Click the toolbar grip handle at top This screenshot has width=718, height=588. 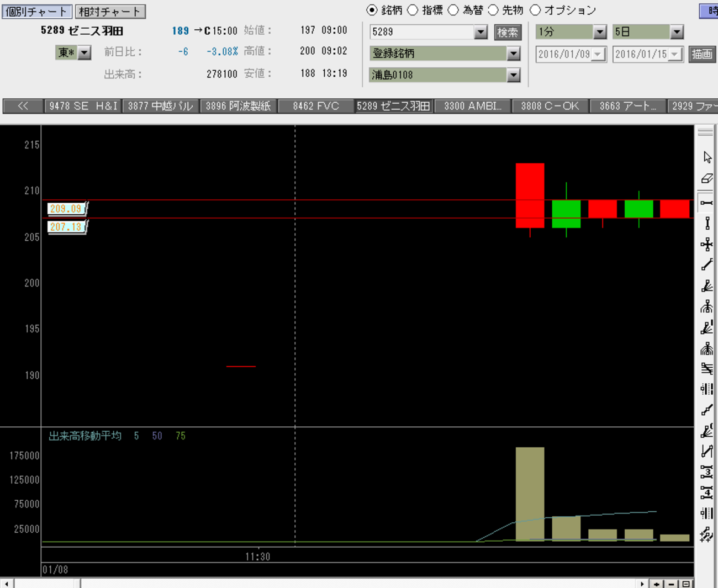(x=705, y=133)
